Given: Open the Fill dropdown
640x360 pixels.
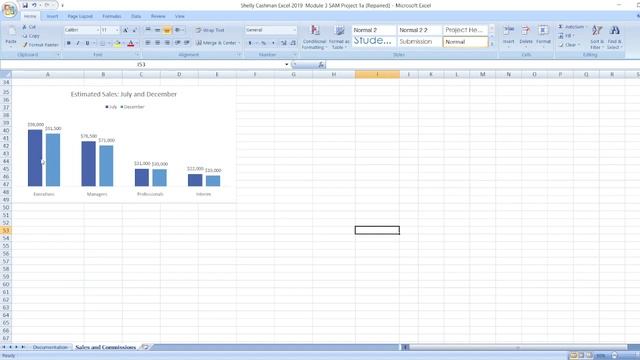Looking at the screenshot, I should point(566,36).
